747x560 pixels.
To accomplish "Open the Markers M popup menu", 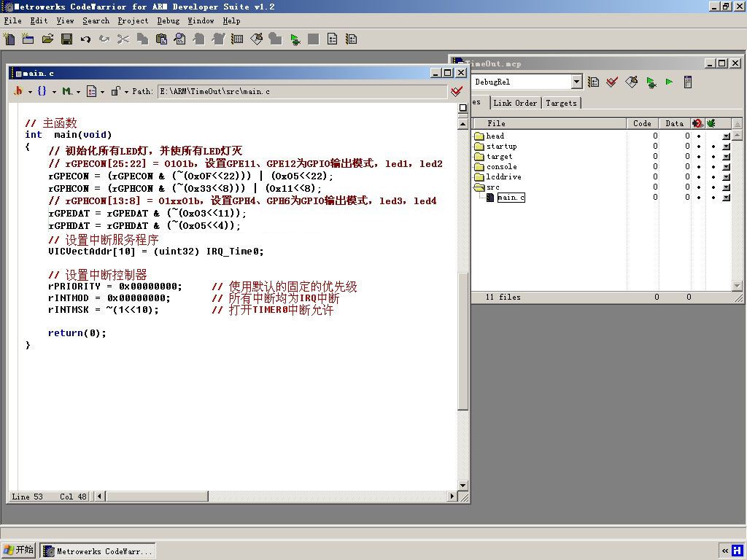I will 71,91.
